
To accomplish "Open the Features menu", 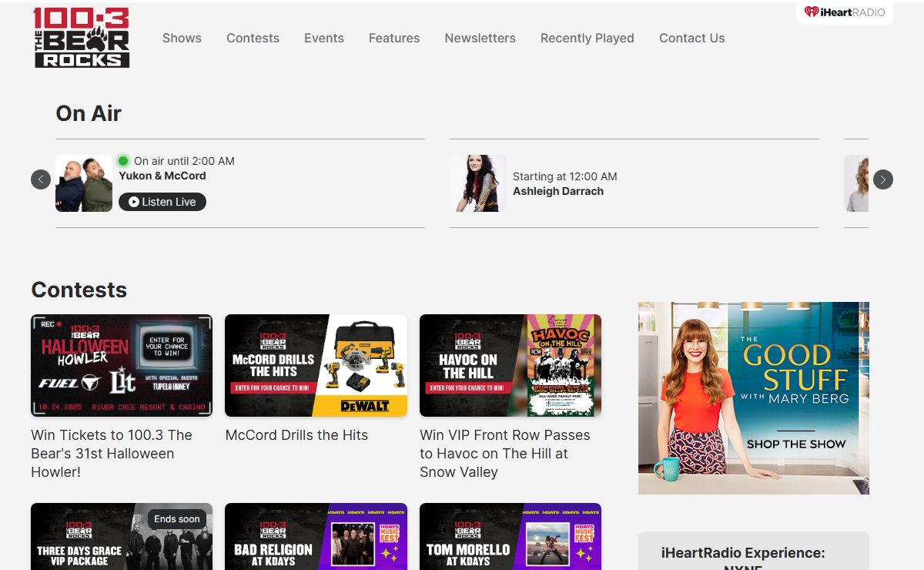I will click(x=394, y=38).
